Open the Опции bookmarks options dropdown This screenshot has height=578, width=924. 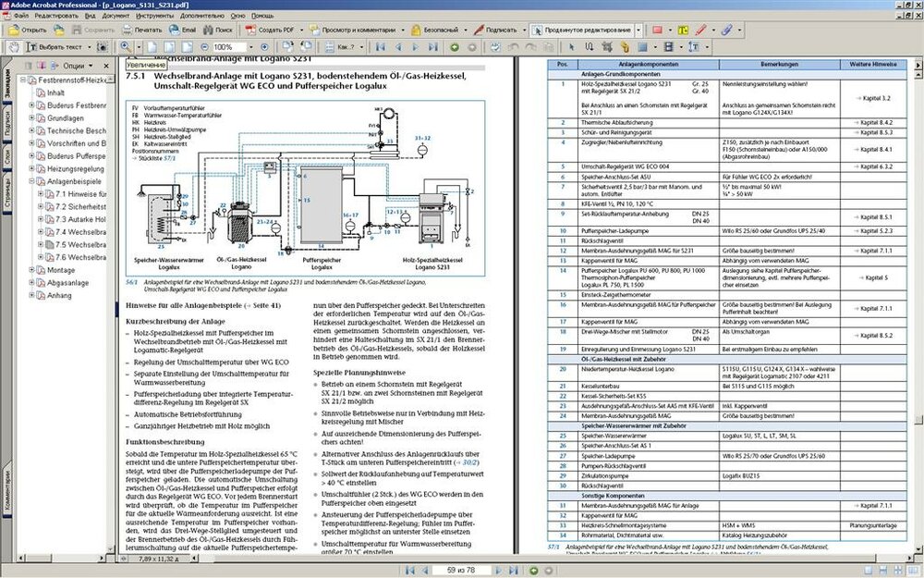tap(79, 66)
